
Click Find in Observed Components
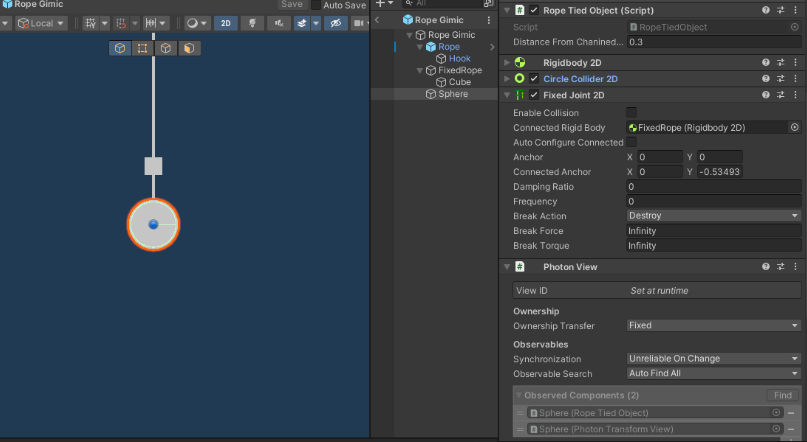click(x=783, y=395)
